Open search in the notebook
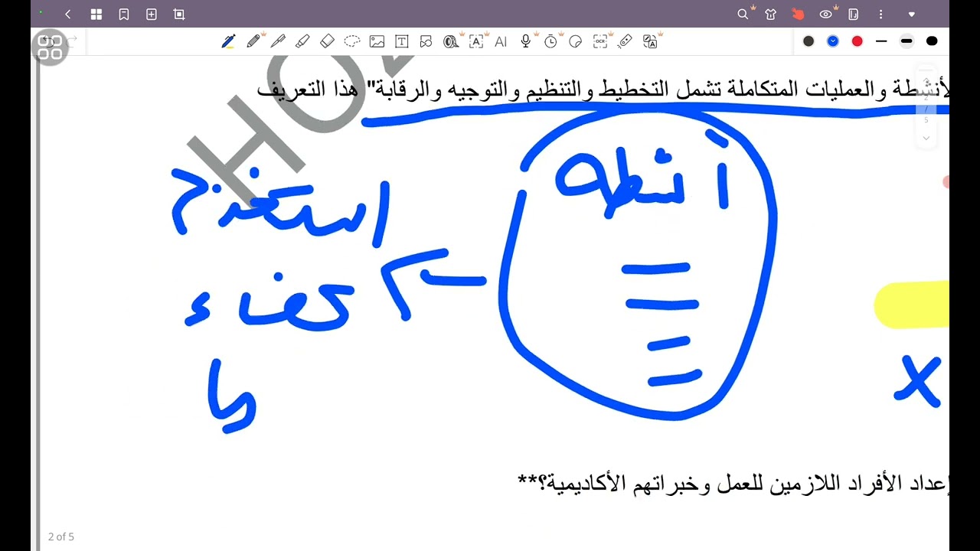980x551 pixels. (743, 14)
